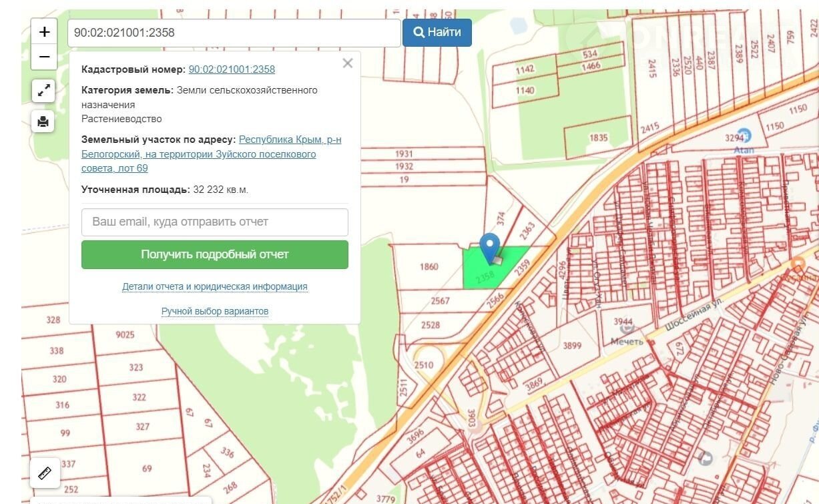Image resolution: width=819 pixels, height=504 pixels.
Task: Open the parcel address link
Action: (211, 154)
